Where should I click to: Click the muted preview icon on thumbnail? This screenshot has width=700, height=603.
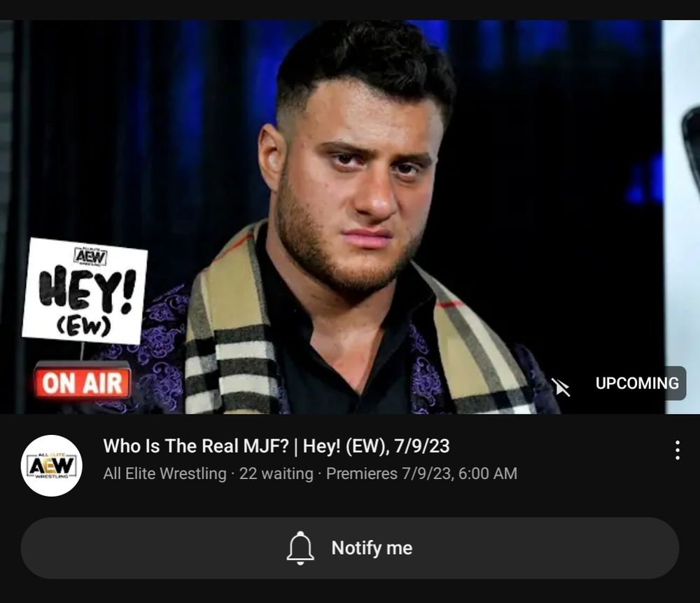pos(561,387)
